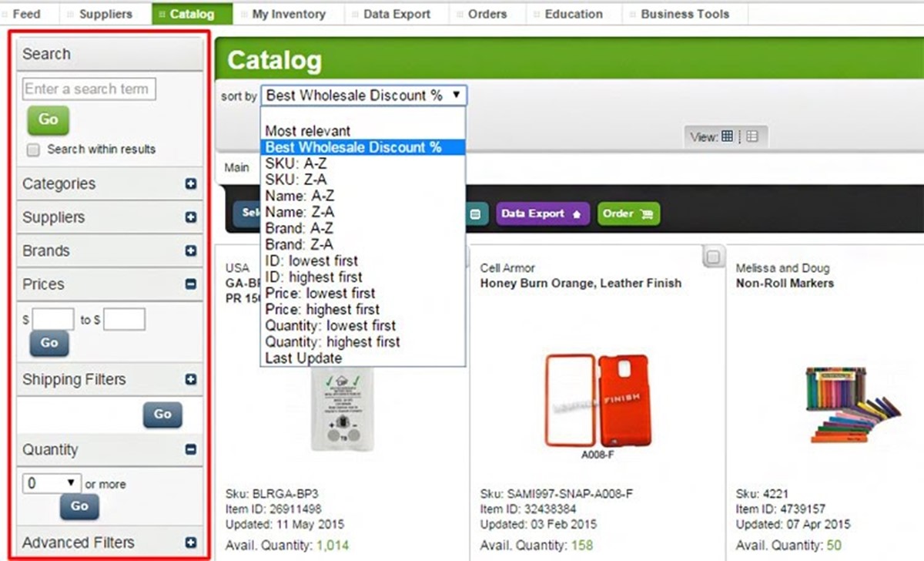Image resolution: width=924 pixels, height=561 pixels.
Task: Enable Search within results checkbox
Action: (x=33, y=150)
